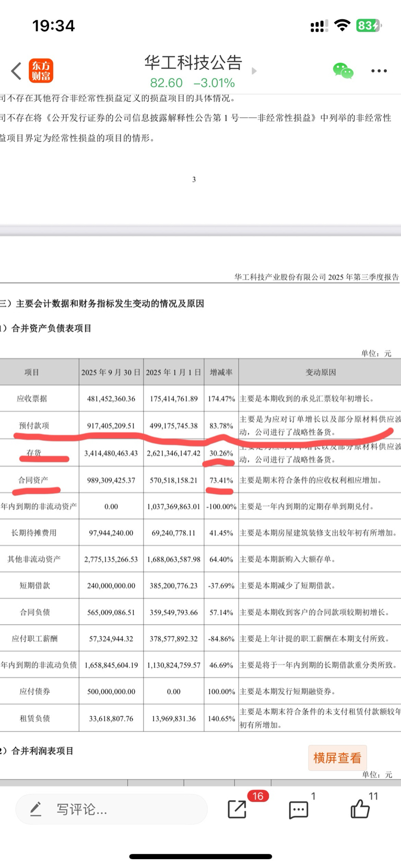Tap the pencil edit icon
The height and width of the screenshot is (868, 401).
36,810
